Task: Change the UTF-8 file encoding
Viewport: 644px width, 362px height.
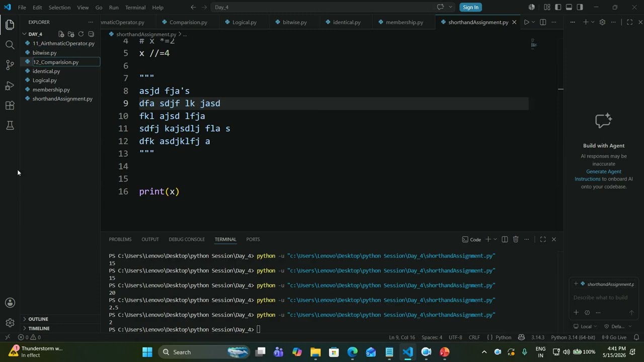Action: (x=455, y=337)
